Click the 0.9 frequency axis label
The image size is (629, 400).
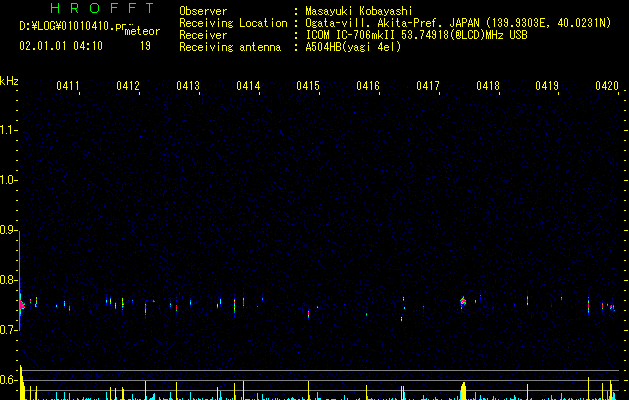pyautogui.click(x=7, y=230)
